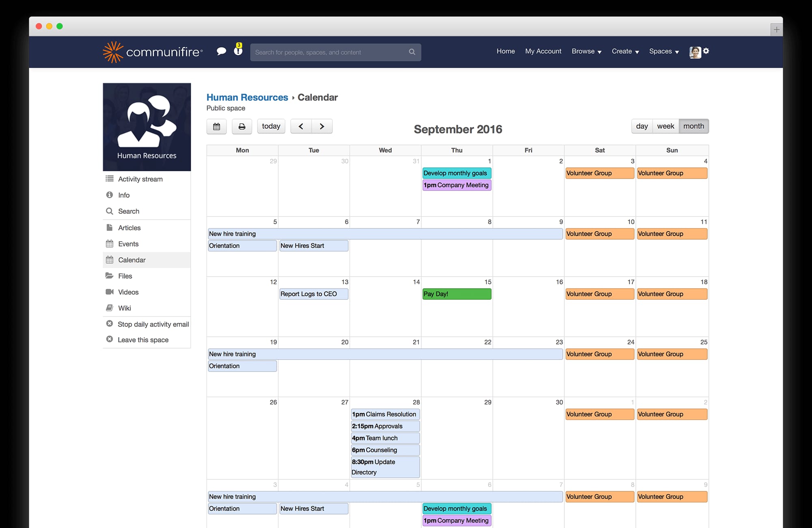This screenshot has width=812, height=528.
Task: Jump to today on the calendar
Action: [271, 126]
